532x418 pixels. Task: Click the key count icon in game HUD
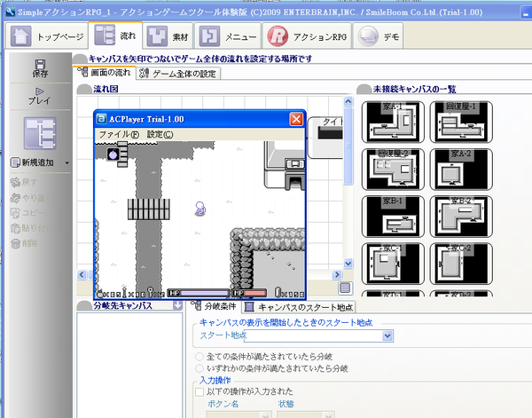point(150,292)
